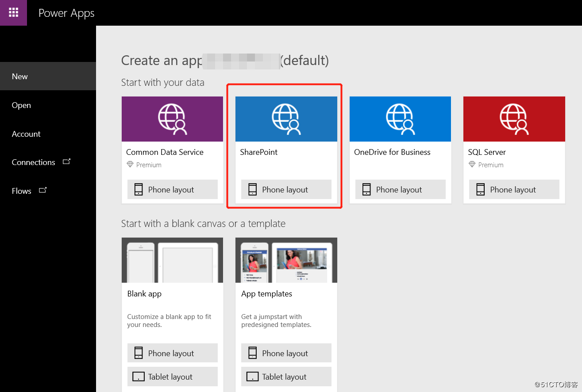Screen dimensions: 582x392
Task: Go to Account in the sidebar
Action: pos(48,134)
